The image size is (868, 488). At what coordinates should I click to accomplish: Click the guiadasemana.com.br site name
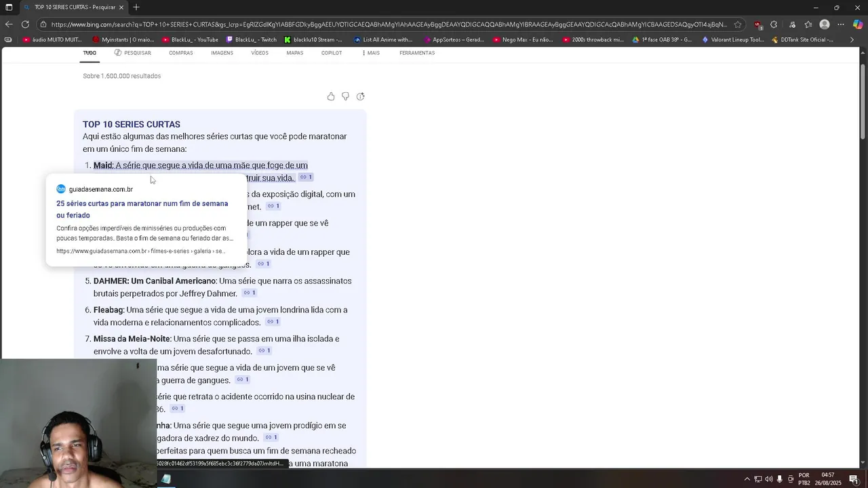click(x=101, y=189)
